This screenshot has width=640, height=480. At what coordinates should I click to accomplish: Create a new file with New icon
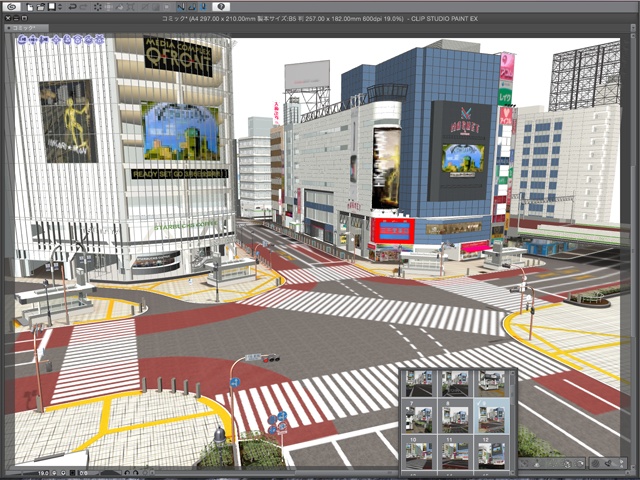[x=30, y=7]
